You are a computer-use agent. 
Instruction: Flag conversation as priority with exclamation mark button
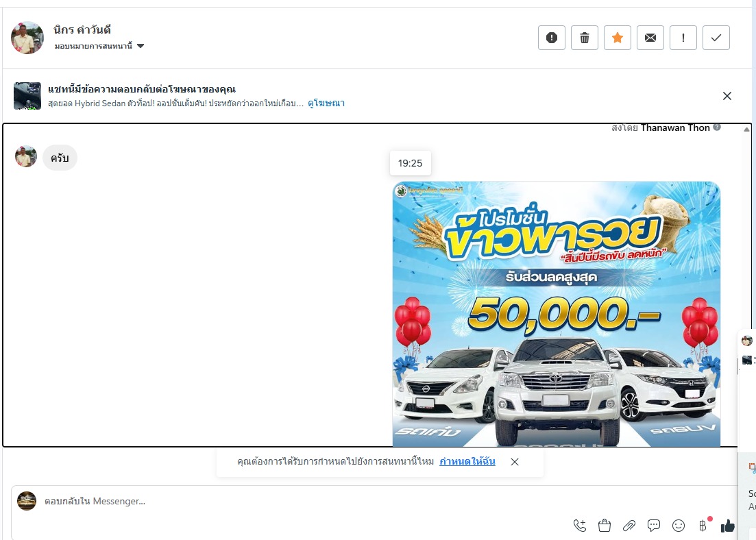click(683, 38)
